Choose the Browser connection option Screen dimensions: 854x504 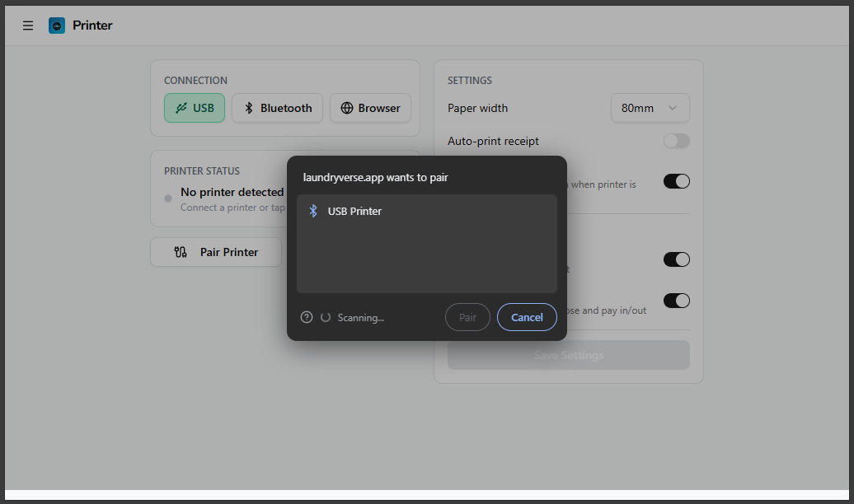click(x=370, y=108)
